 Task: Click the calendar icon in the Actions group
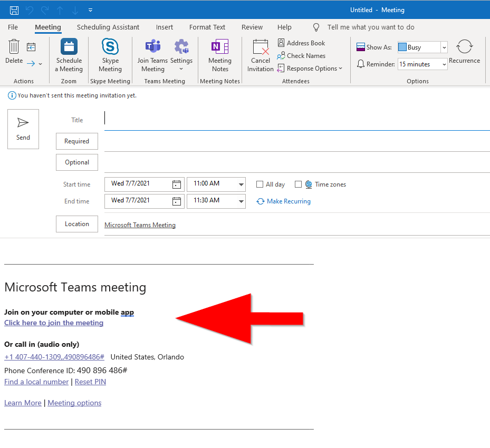point(31,47)
